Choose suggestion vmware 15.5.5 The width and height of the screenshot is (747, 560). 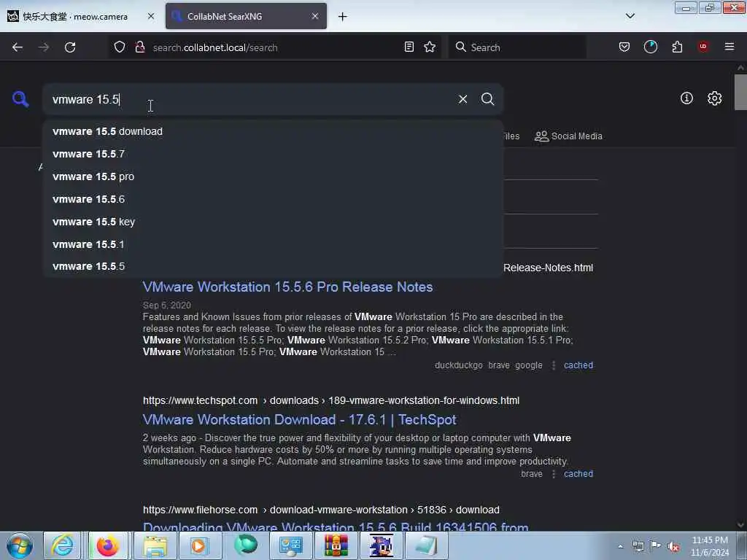click(x=273, y=266)
